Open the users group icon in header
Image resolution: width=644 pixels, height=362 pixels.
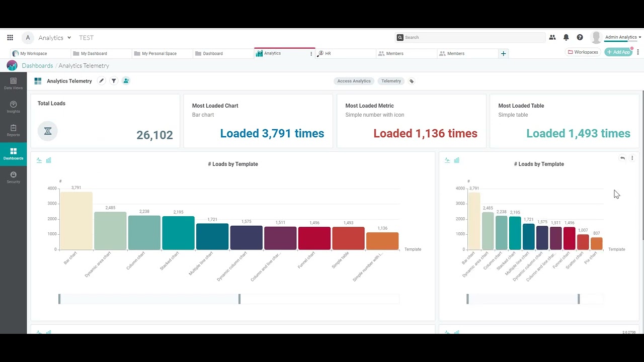pos(552,37)
